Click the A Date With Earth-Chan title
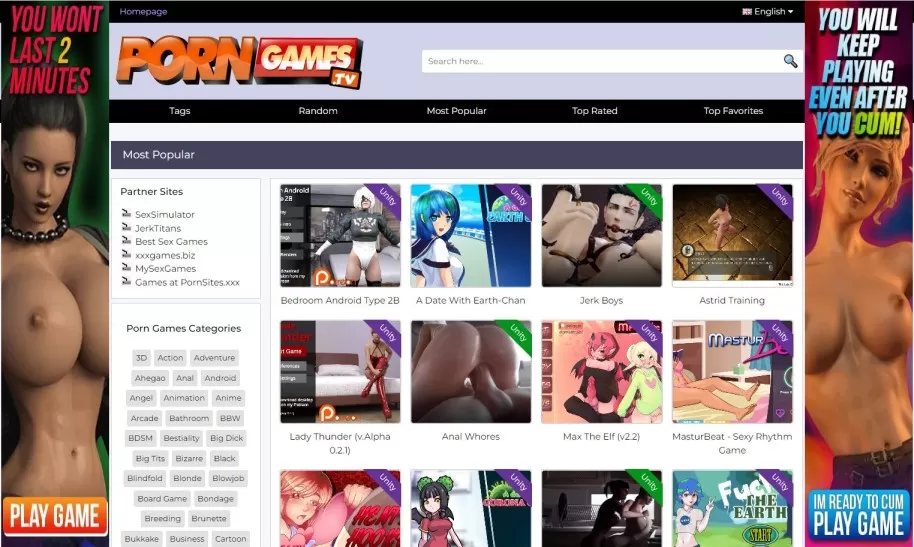 [x=471, y=300]
